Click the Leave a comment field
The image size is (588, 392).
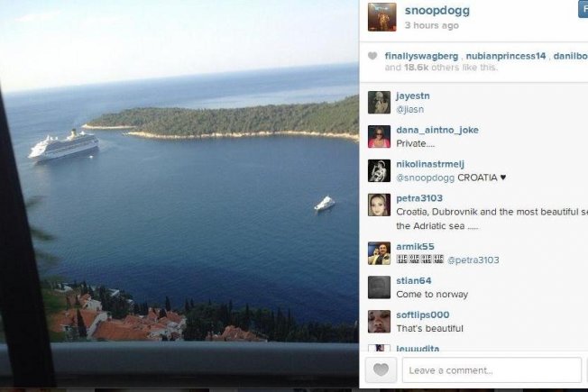click(492, 370)
